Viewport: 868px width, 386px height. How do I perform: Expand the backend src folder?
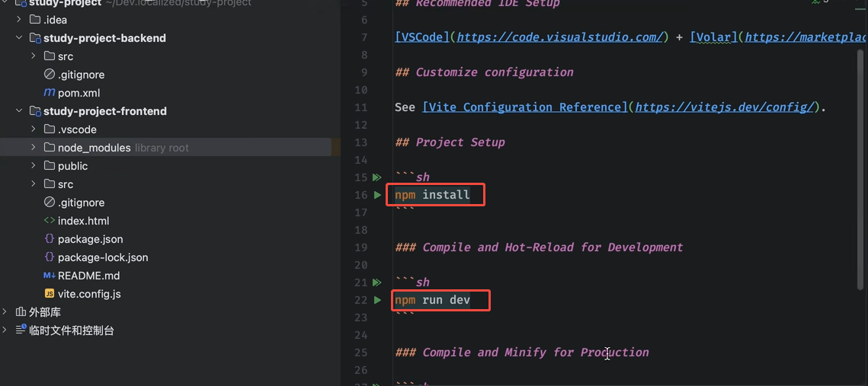click(34, 56)
